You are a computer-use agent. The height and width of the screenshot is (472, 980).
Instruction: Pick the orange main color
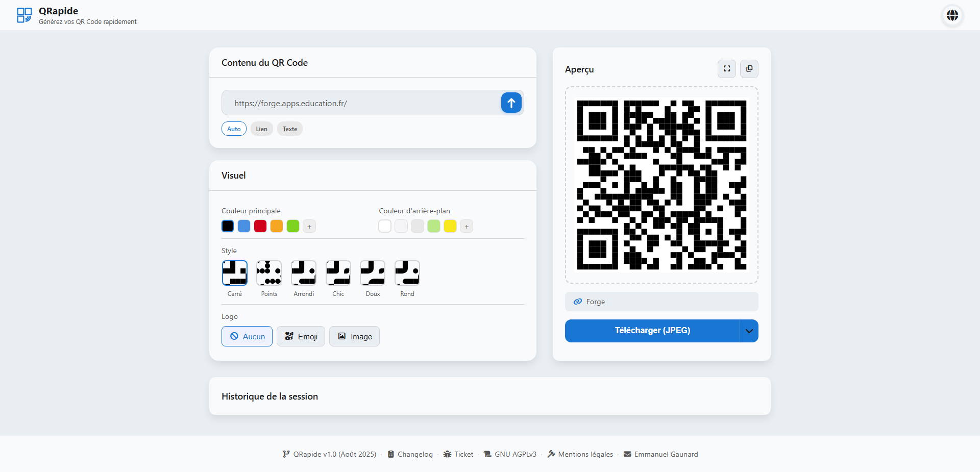[x=277, y=226]
